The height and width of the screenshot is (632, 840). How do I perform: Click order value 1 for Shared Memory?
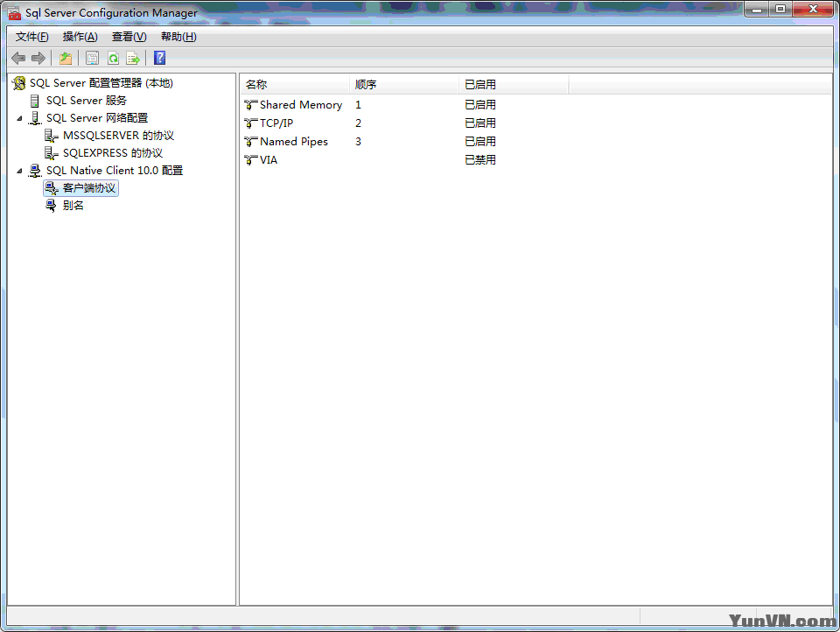pos(359,105)
